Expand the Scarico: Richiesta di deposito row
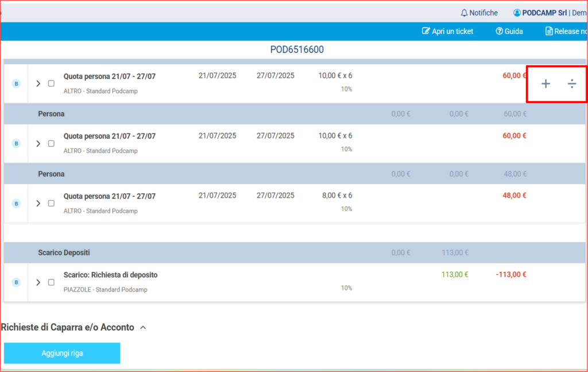The image size is (588, 372). (38, 282)
